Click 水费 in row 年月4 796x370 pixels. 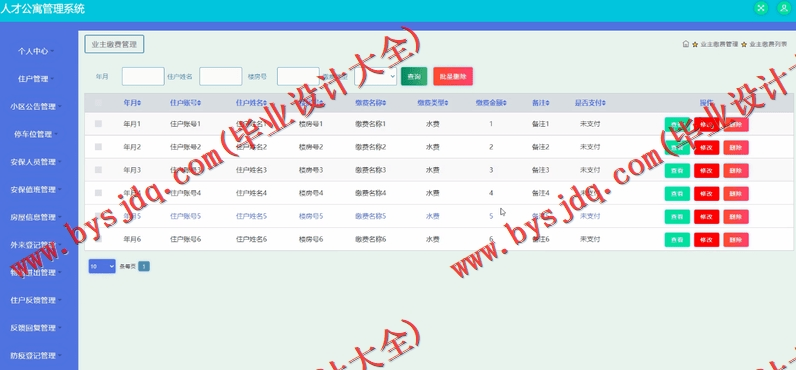click(x=433, y=193)
